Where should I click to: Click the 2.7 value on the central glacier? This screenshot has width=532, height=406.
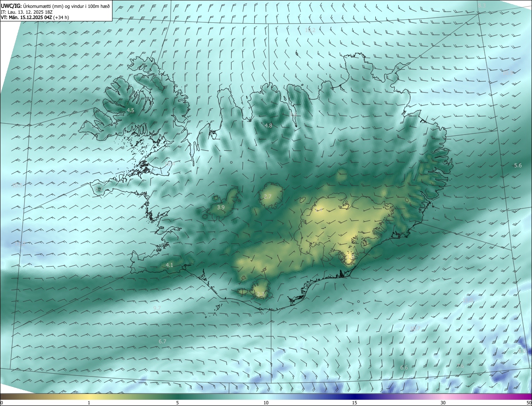(267, 196)
